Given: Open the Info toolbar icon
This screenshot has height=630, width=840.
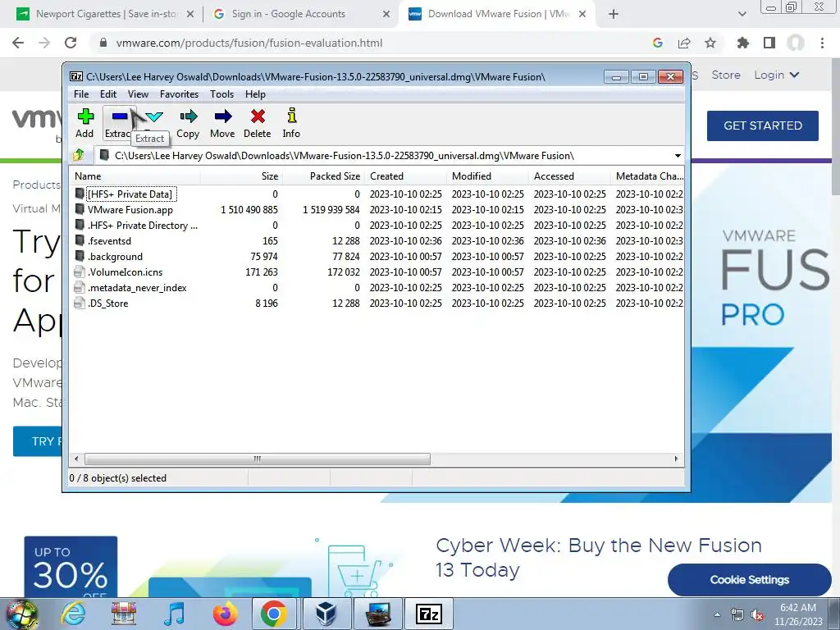Looking at the screenshot, I should coord(291,123).
